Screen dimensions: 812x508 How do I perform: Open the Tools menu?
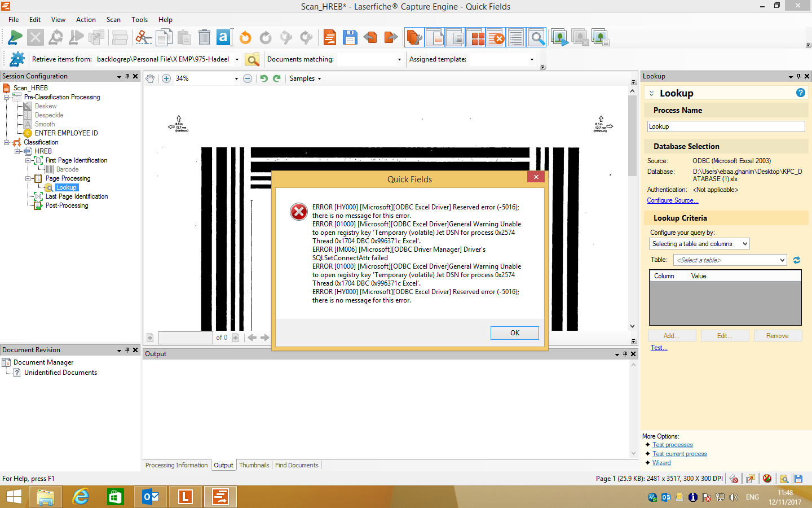139,20
